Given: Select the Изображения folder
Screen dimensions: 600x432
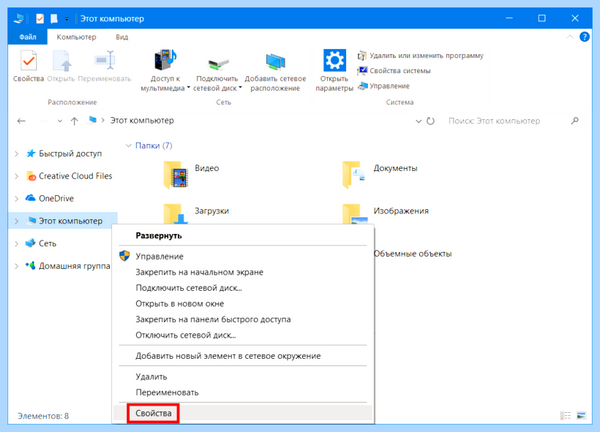Looking at the screenshot, I should click(386, 214).
